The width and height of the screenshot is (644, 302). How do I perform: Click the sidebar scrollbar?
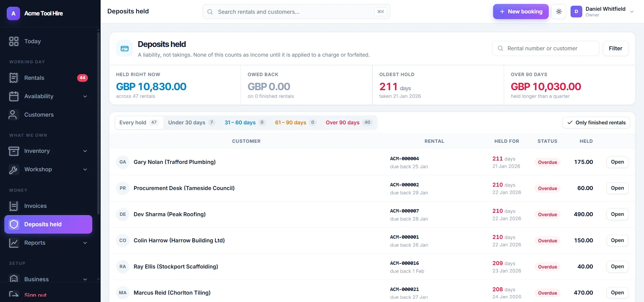pos(98,123)
